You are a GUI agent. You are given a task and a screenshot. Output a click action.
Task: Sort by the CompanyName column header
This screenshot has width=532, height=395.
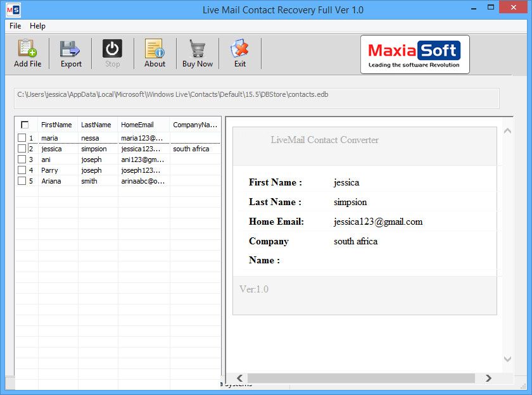195,125
